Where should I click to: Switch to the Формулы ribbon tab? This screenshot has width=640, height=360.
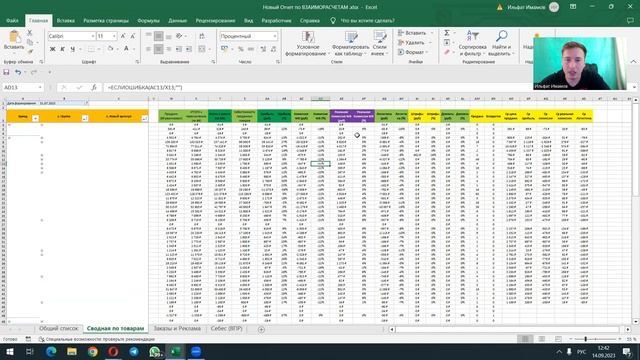coord(148,20)
